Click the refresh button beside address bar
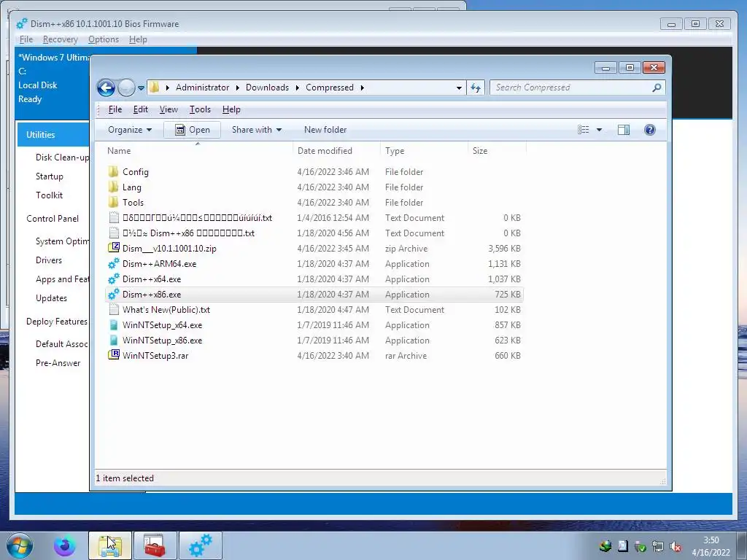This screenshot has width=747, height=560. [476, 87]
